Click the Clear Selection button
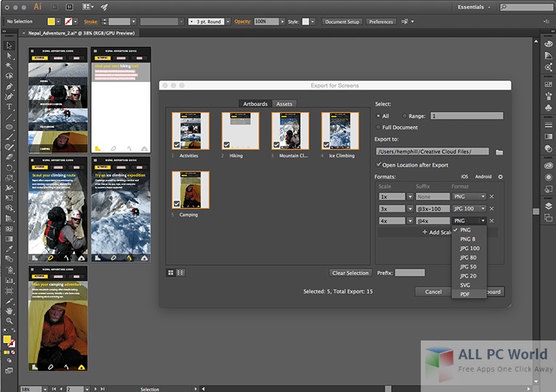Screen dimensions: 556x392 click(x=350, y=273)
